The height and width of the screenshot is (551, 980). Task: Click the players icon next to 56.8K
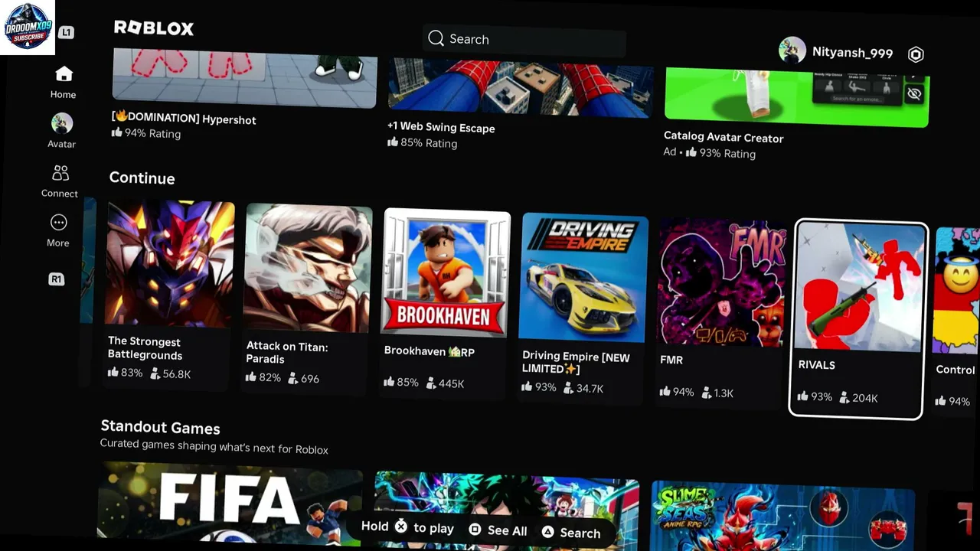pyautogui.click(x=155, y=373)
